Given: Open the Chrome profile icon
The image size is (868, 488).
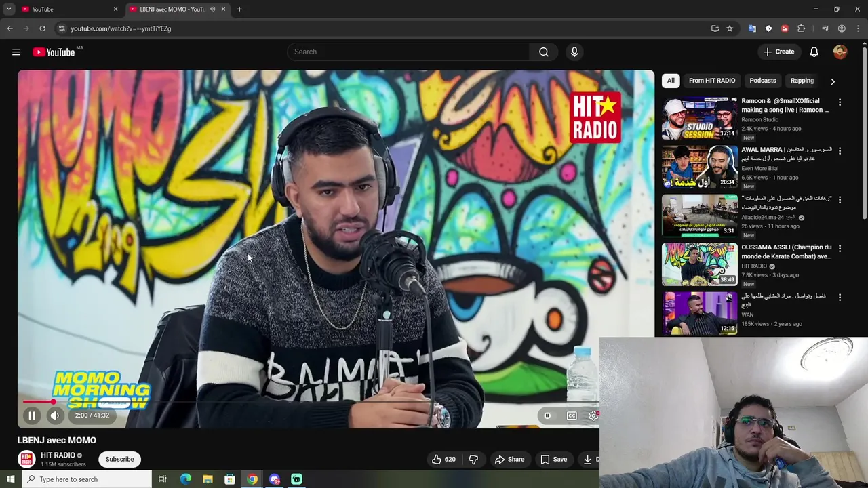Looking at the screenshot, I should (x=842, y=28).
